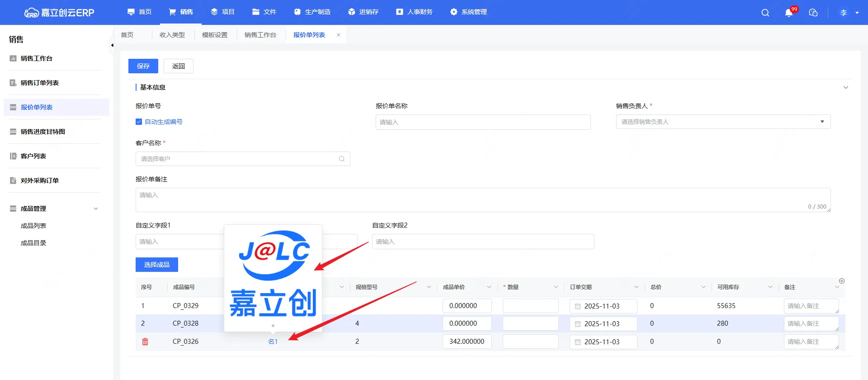The height and width of the screenshot is (380, 868).
Task: Click the 选择成品 button
Action: [156, 265]
